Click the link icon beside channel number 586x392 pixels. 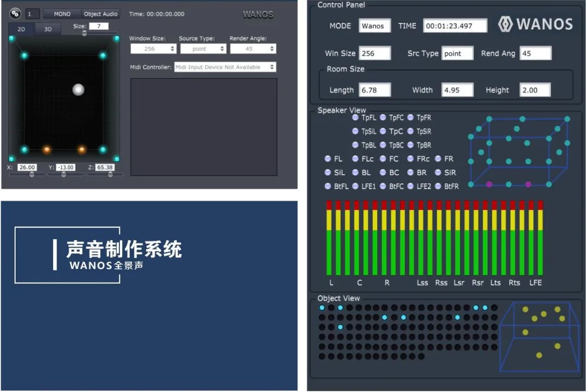click(x=15, y=14)
